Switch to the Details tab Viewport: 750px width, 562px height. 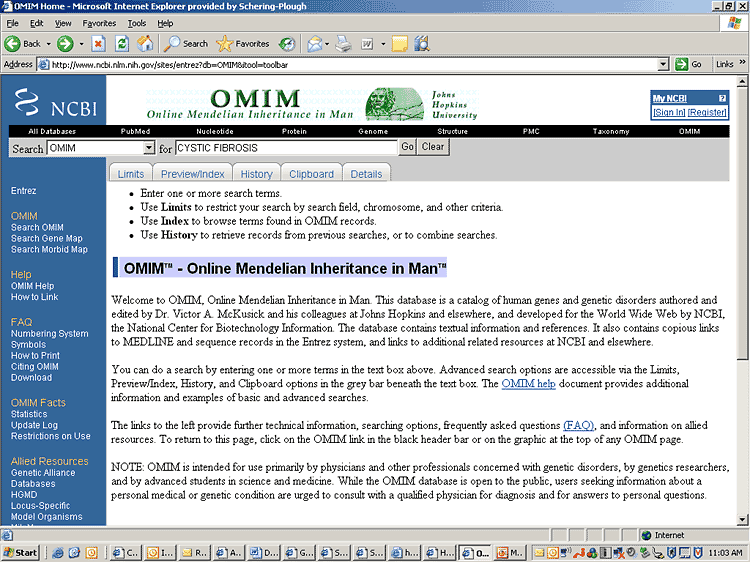pyautogui.click(x=366, y=174)
